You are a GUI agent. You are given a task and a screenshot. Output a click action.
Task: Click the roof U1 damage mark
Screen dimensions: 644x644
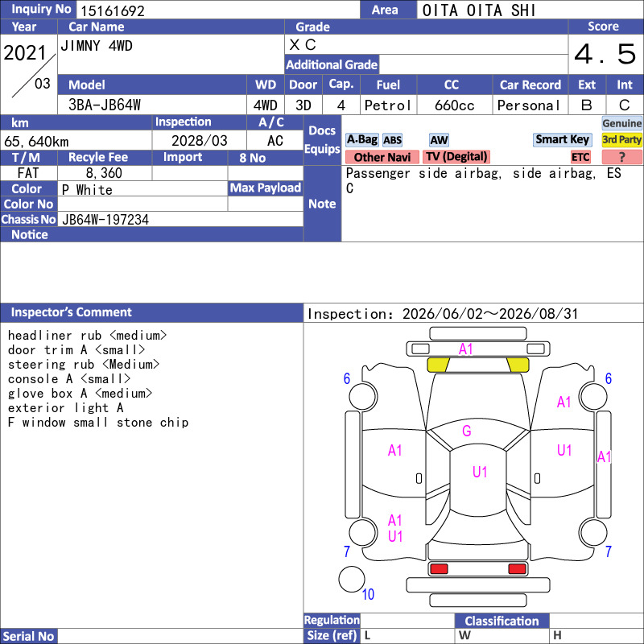(480, 472)
